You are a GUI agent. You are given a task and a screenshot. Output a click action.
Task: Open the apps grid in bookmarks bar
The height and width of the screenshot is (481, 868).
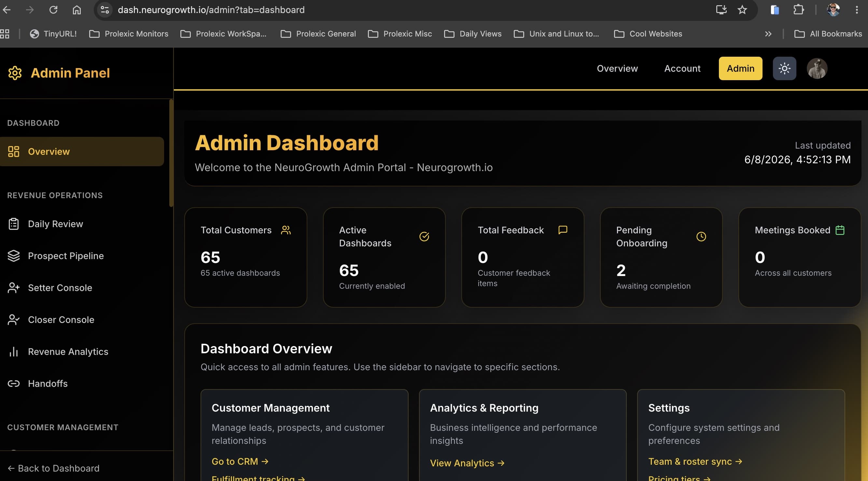pos(5,34)
